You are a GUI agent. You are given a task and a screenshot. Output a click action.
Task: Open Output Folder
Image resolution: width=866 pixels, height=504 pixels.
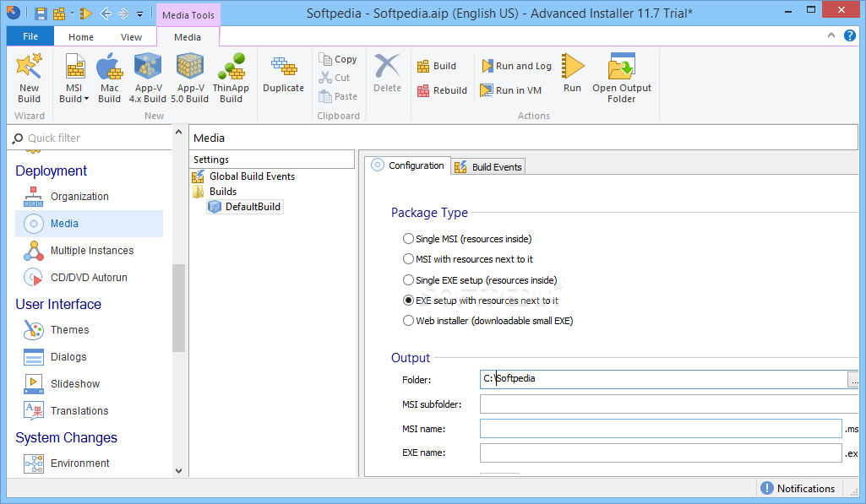pos(622,78)
